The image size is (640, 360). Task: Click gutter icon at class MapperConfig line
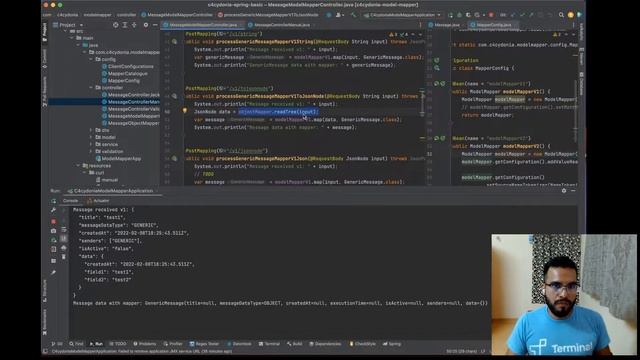[436, 68]
